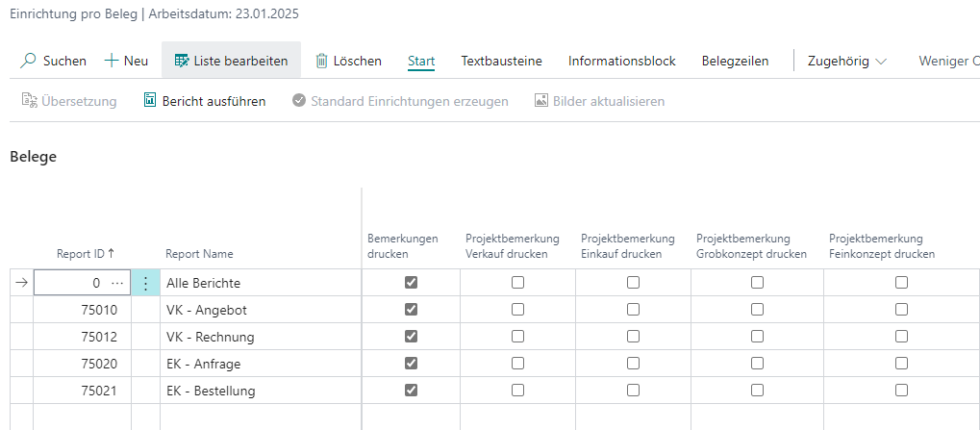The width and height of the screenshot is (980, 430).
Task: Click the Bilder aktualisieren image icon
Action: pyautogui.click(x=541, y=100)
